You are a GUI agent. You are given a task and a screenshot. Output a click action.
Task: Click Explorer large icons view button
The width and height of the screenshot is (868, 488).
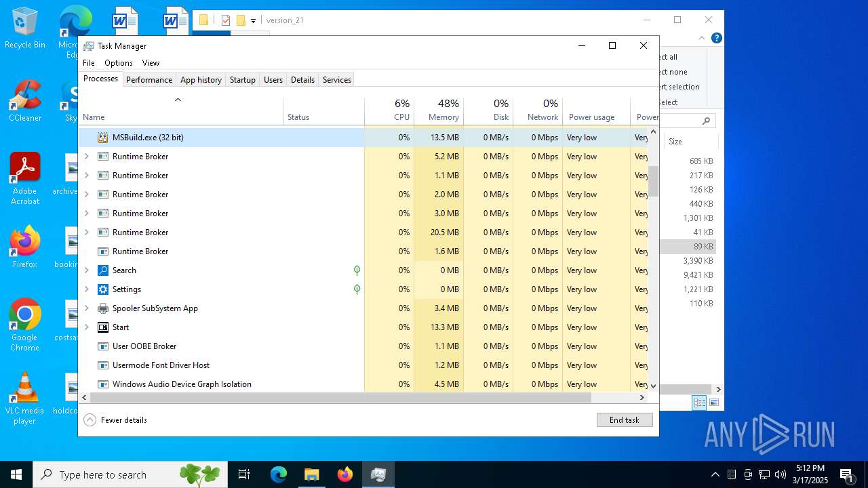pyautogui.click(x=714, y=403)
